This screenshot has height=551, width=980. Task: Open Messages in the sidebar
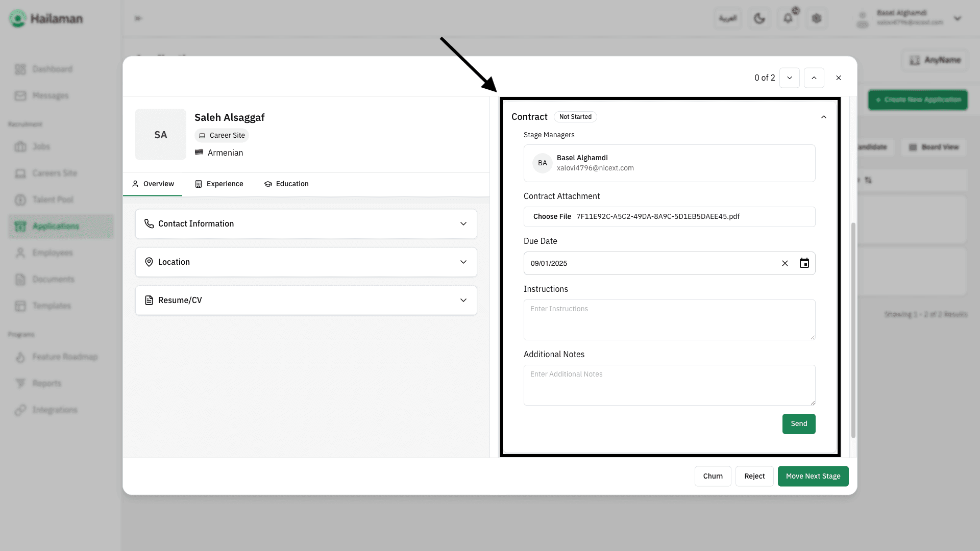pyautogui.click(x=50, y=96)
